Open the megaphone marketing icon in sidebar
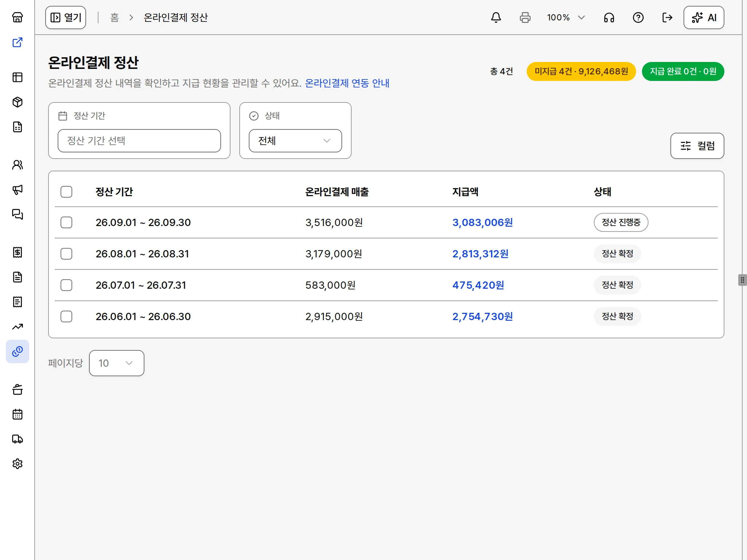Screen dimensions: 747x560 (18, 190)
